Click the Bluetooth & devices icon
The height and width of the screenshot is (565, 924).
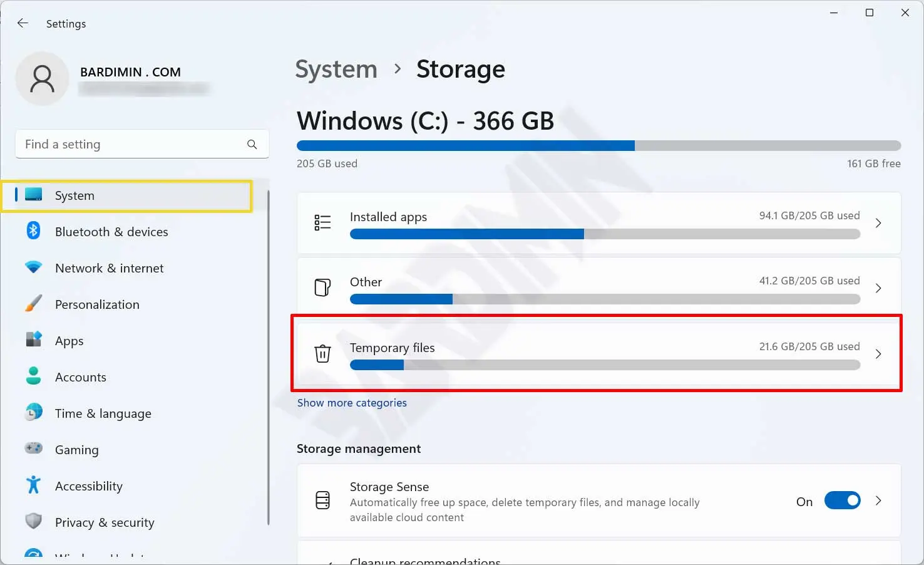pos(33,231)
